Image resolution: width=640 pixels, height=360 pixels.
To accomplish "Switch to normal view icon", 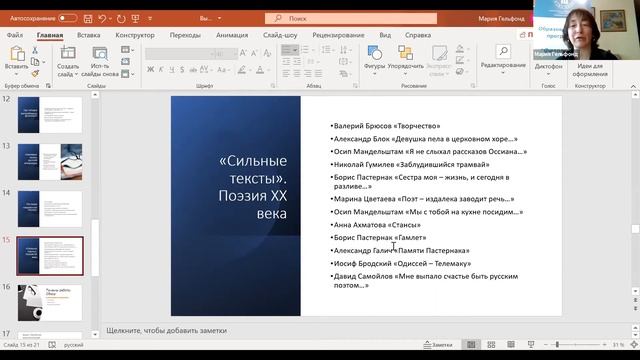I will tap(471, 345).
